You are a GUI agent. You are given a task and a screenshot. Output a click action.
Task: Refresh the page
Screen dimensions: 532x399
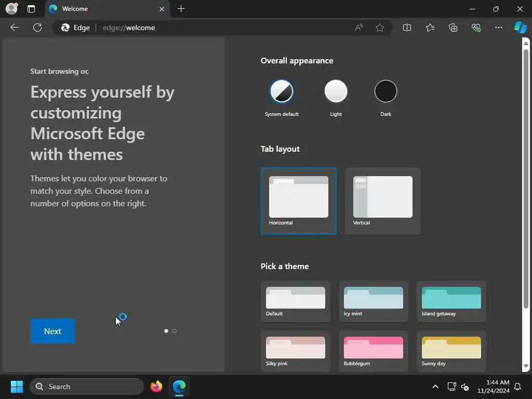tap(37, 28)
